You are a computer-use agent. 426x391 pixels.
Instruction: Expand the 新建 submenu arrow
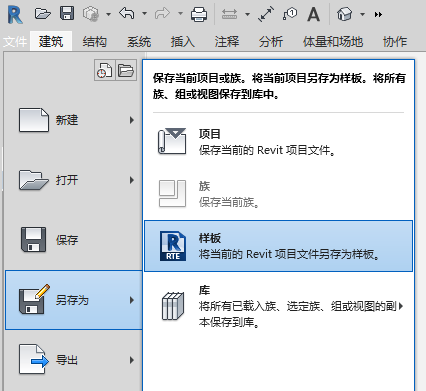pyautogui.click(x=132, y=120)
